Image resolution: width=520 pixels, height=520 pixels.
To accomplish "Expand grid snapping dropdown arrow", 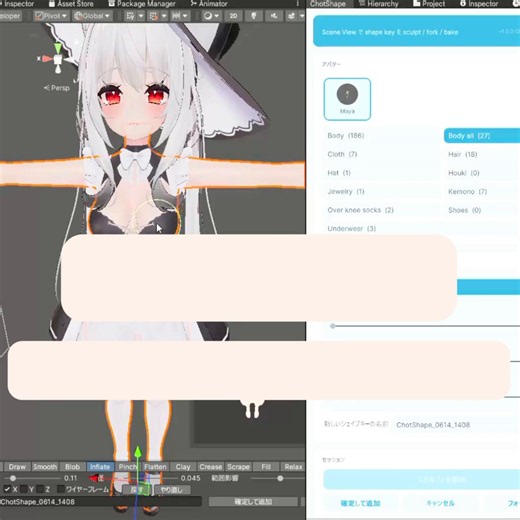I will 164,16.
